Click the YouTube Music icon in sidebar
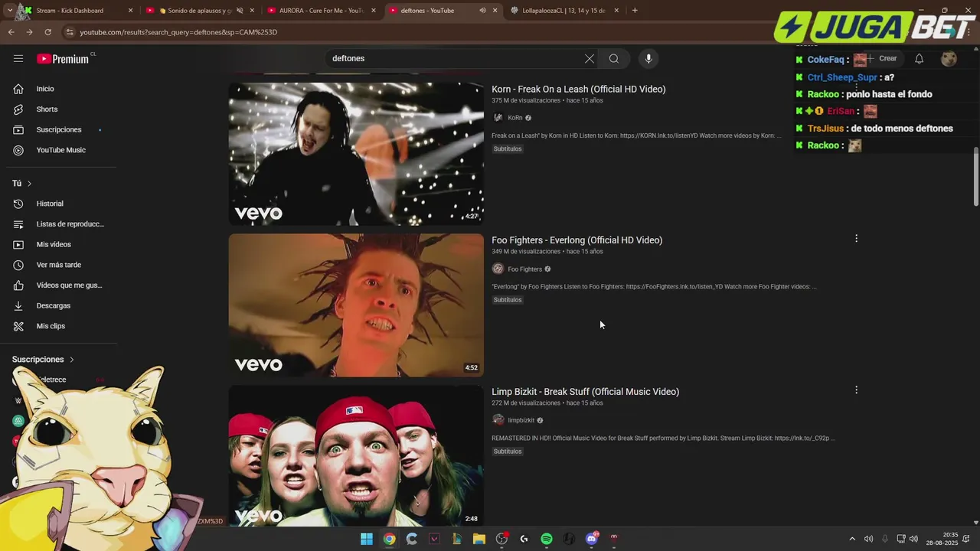980x551 pixels. tap(18, 150)
